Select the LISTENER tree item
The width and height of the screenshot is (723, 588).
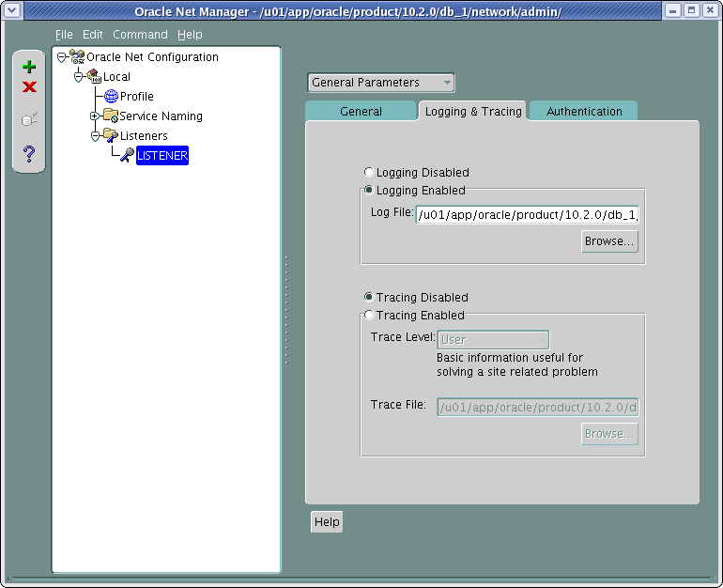(x=162, y=155)
